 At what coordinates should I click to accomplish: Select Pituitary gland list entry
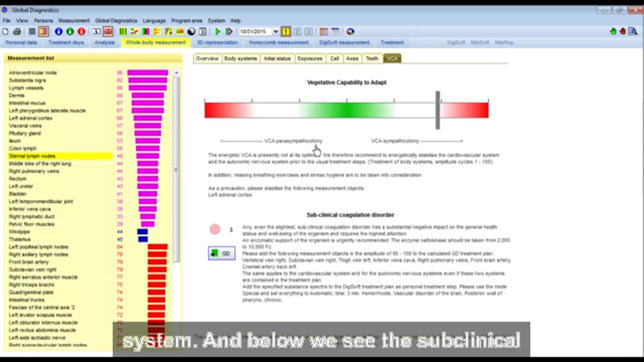point(25,133)
